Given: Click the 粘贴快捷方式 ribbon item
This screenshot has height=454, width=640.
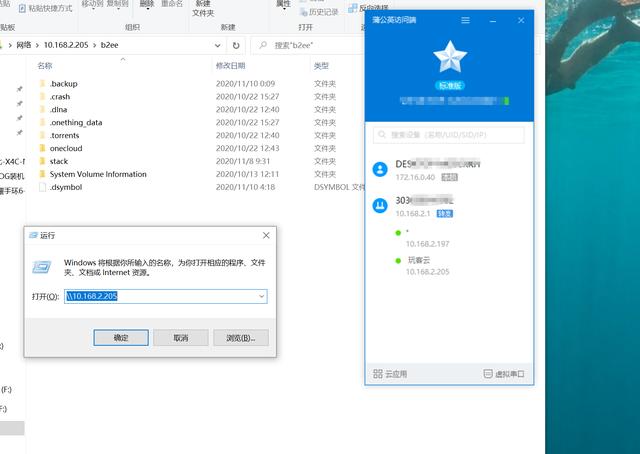Looking at the screenshot, I should pos(45,8).
